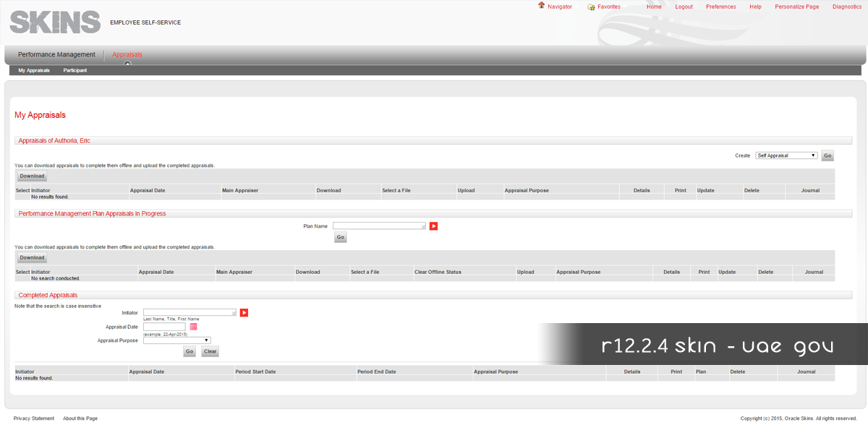Open the My Appraisals sub-tab
This screenshot has height=425, width=868.
pyautogui.click(x=34, y=71)
